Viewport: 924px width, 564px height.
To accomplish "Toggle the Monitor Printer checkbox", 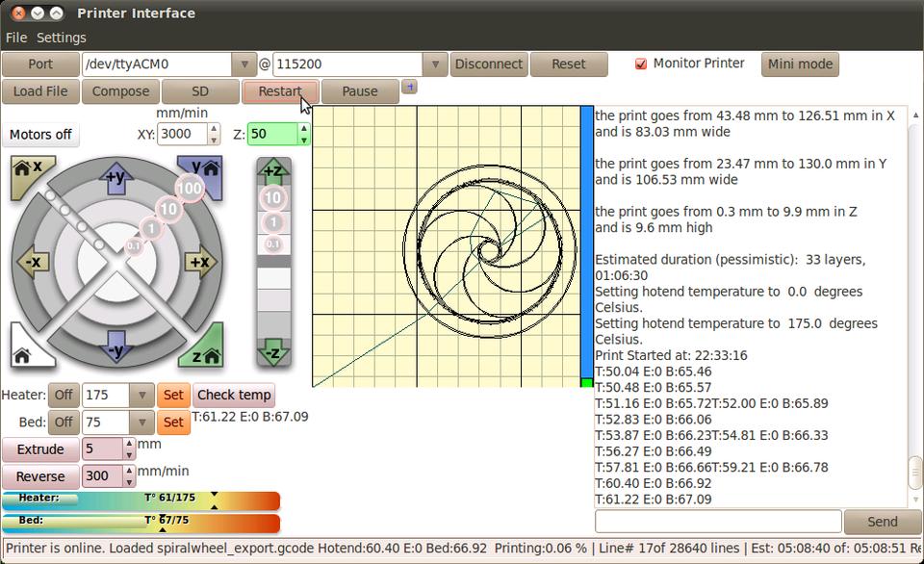I will point(641,64).
